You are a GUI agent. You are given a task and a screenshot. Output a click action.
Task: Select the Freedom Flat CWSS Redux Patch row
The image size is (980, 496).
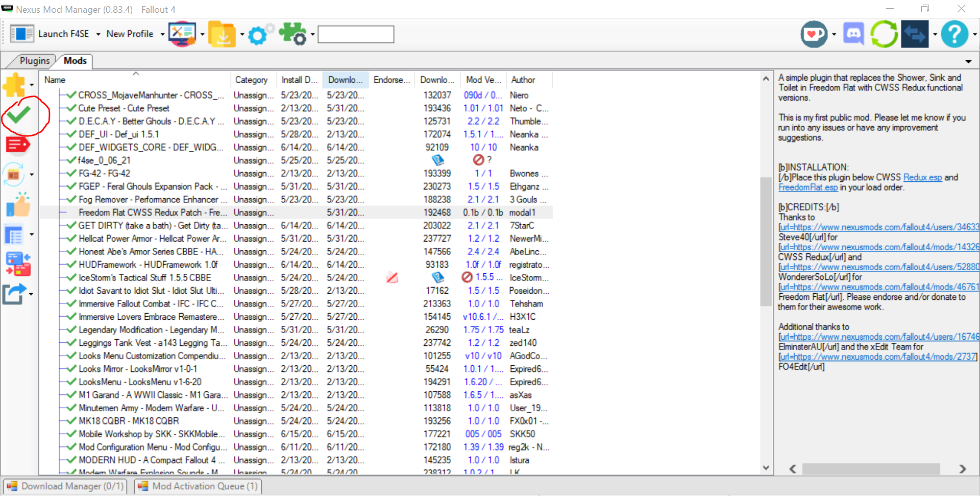[296, 212]
